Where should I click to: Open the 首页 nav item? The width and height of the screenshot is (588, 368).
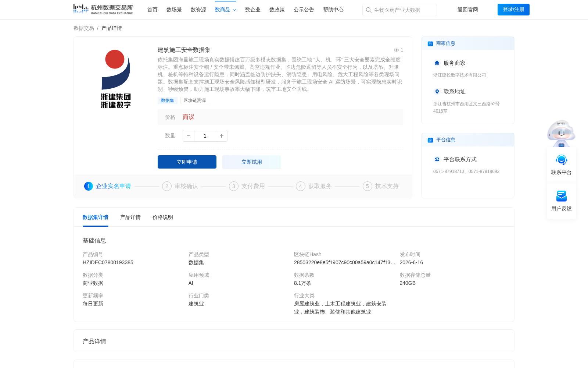pos(153,10)
